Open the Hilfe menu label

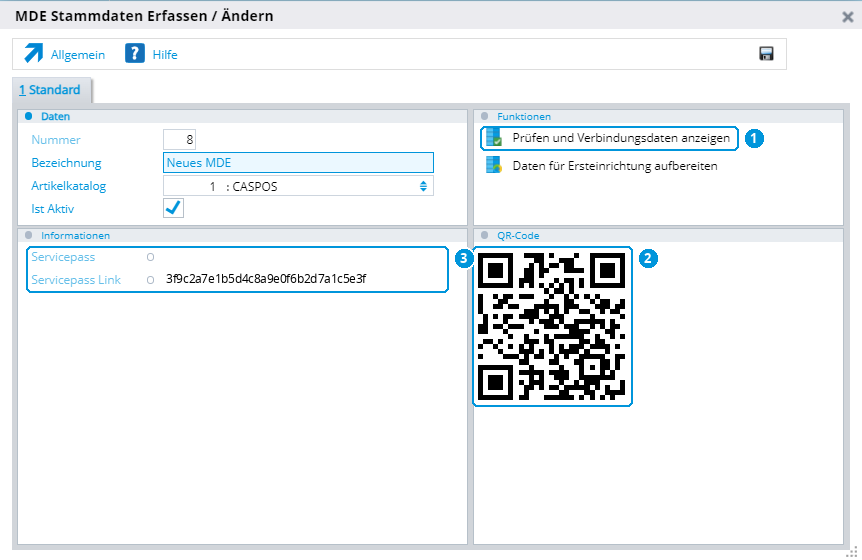point(165,54)
